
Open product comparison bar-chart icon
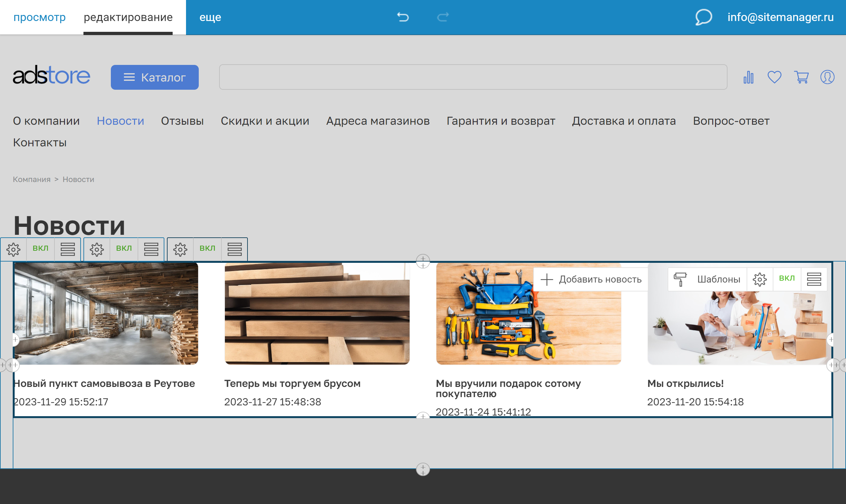tap(748, 77)
